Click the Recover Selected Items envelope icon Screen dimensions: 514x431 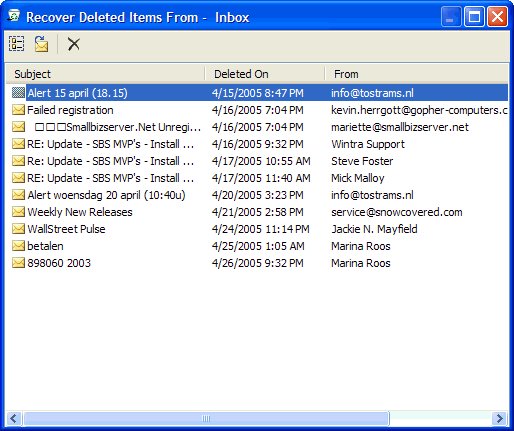tap(42, 44)
